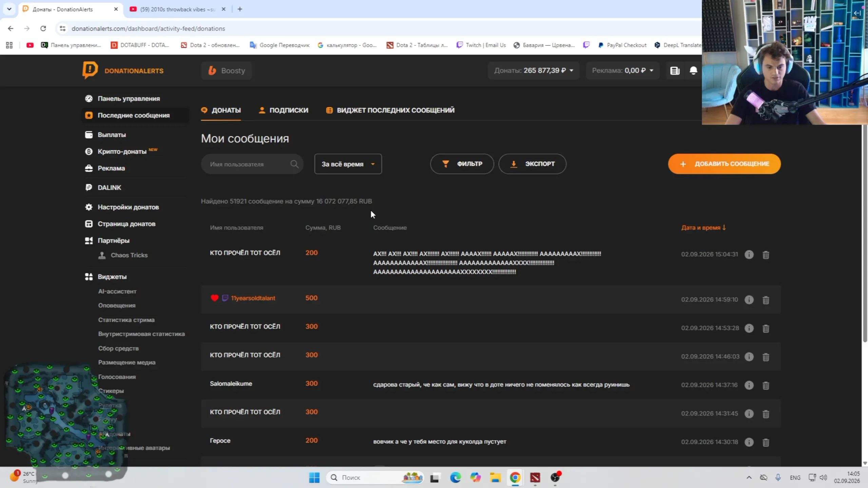Open the Google Переводчик bookmark

coord(279,45)
